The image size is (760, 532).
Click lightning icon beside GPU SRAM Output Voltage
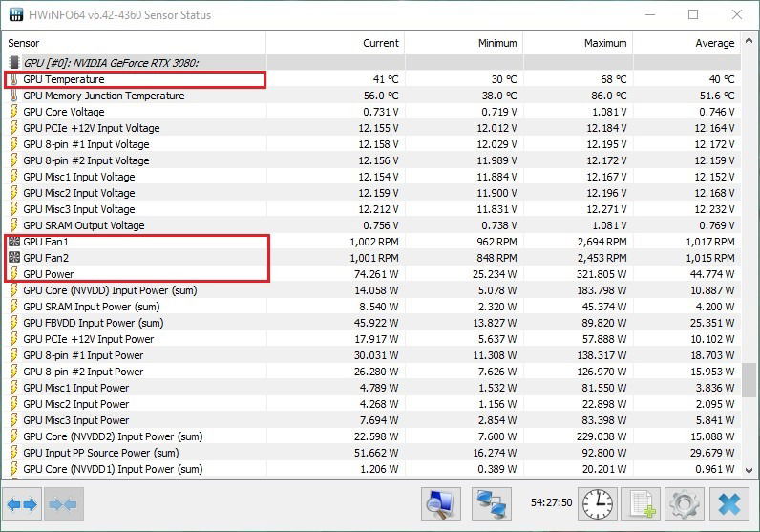click(x=14, y=225)
